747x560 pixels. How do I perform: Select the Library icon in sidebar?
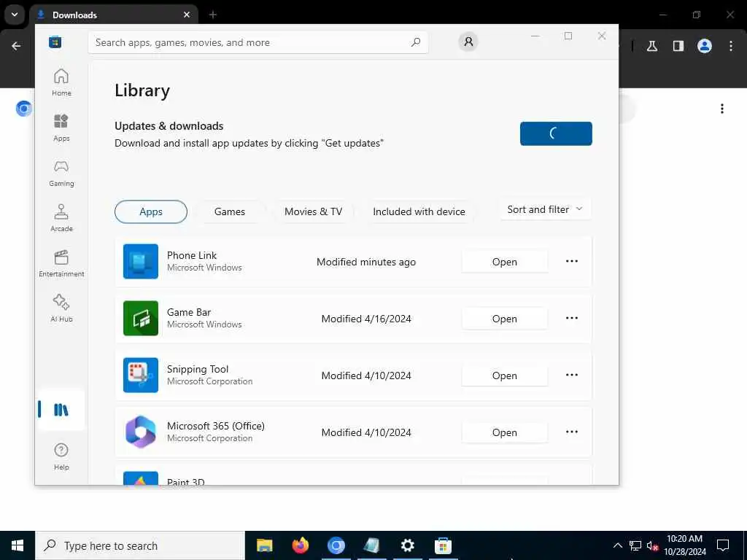[61, 410]
